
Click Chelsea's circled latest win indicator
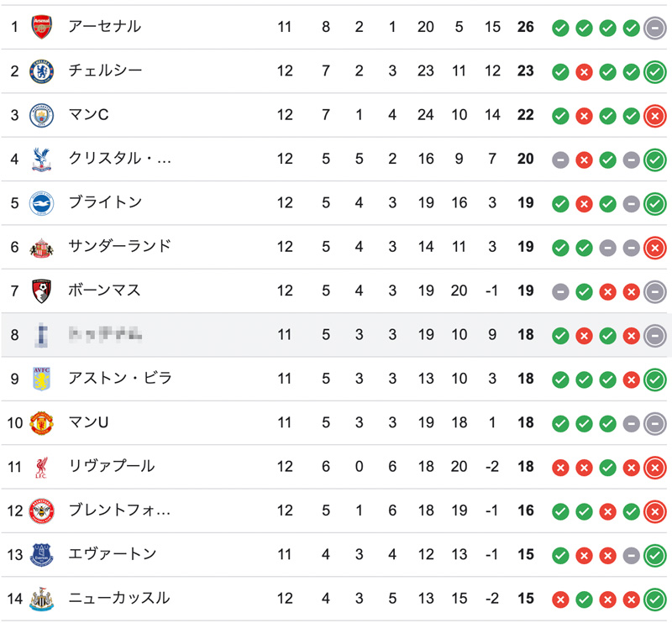point(654,71)
